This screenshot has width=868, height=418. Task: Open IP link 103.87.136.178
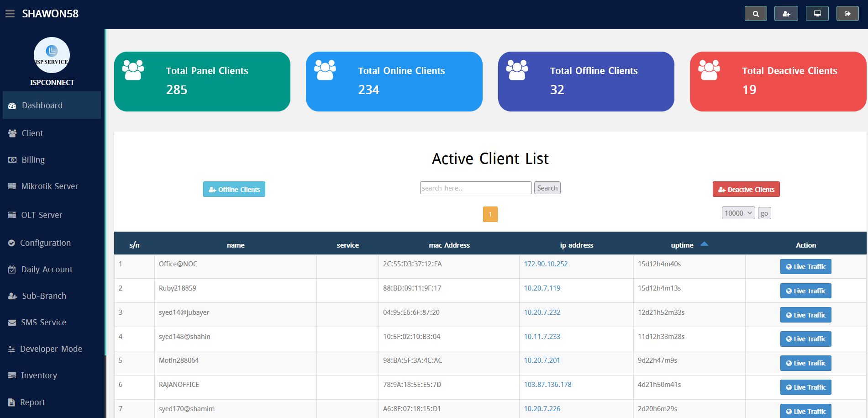tap(547, 384)
